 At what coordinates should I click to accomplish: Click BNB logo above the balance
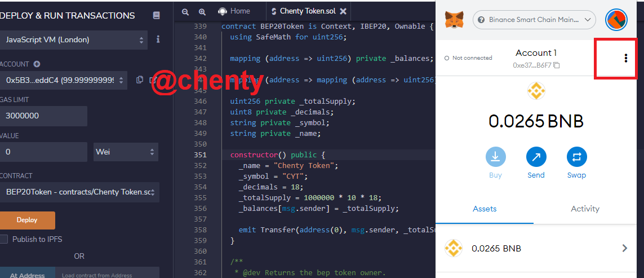point(536,91)
